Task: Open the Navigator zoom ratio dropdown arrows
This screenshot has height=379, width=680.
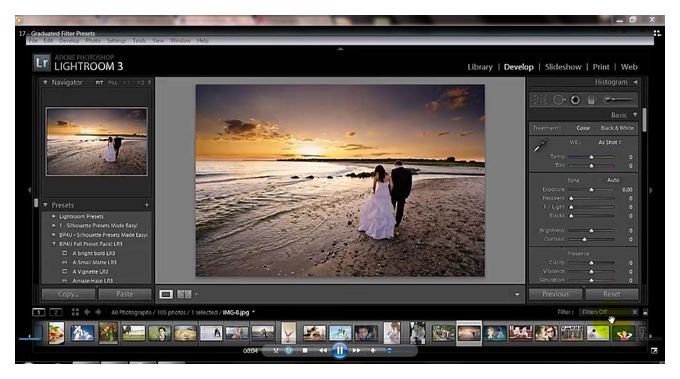Action: click(149, 82)
